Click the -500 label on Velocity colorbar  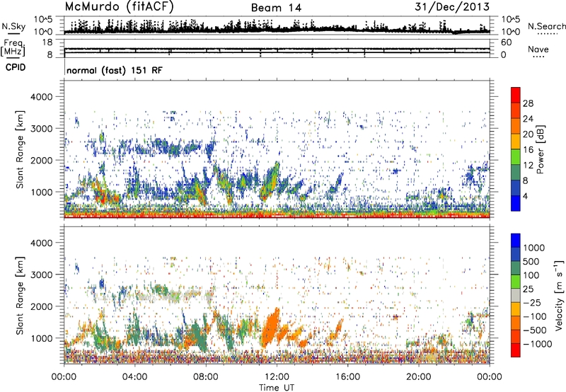[x=535, y=330]
